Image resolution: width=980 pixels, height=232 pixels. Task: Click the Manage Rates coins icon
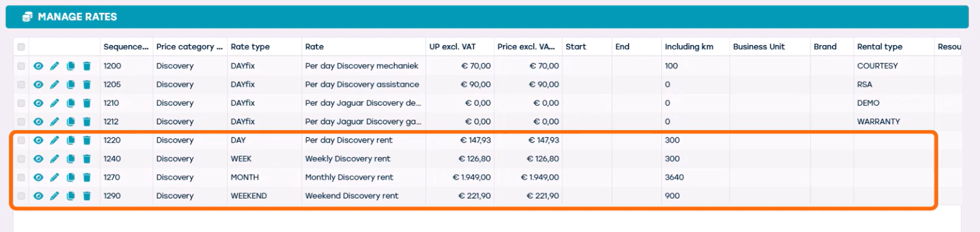coord(28,17)
